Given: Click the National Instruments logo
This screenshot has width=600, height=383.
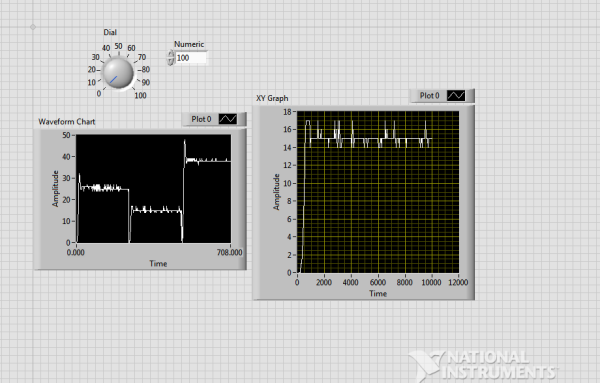Looking at the screenshot, I should [x=483, y=366].
